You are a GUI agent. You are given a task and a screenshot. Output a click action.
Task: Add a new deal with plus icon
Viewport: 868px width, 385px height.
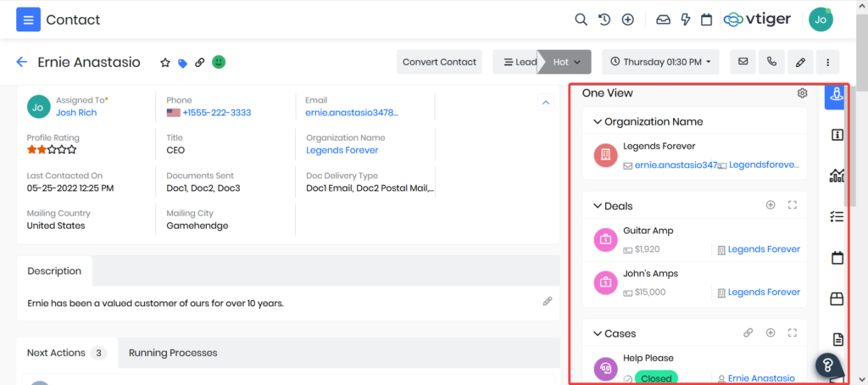pyautogui.click(x=771, y=205)
